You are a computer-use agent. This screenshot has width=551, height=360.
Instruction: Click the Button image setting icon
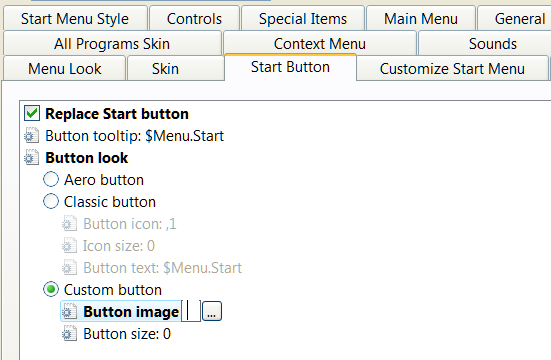tap(70, 312)
